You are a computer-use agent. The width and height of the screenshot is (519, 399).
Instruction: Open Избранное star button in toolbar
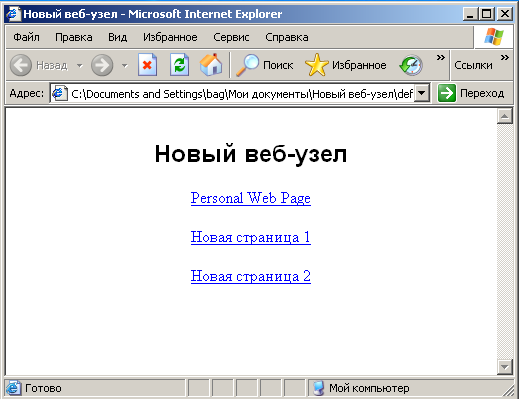345,65
